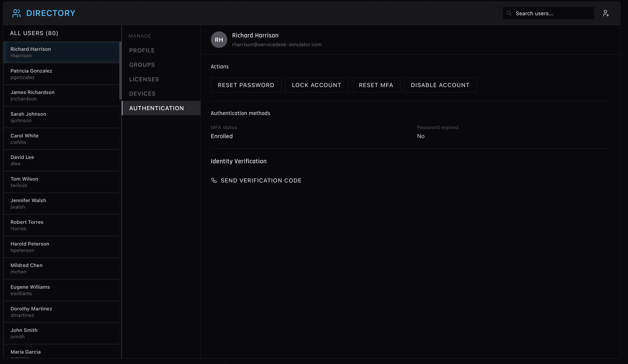Click the user list scrollbar
Image resolution: width=628 pixels, height=364 pixels.
pos(120,70)
